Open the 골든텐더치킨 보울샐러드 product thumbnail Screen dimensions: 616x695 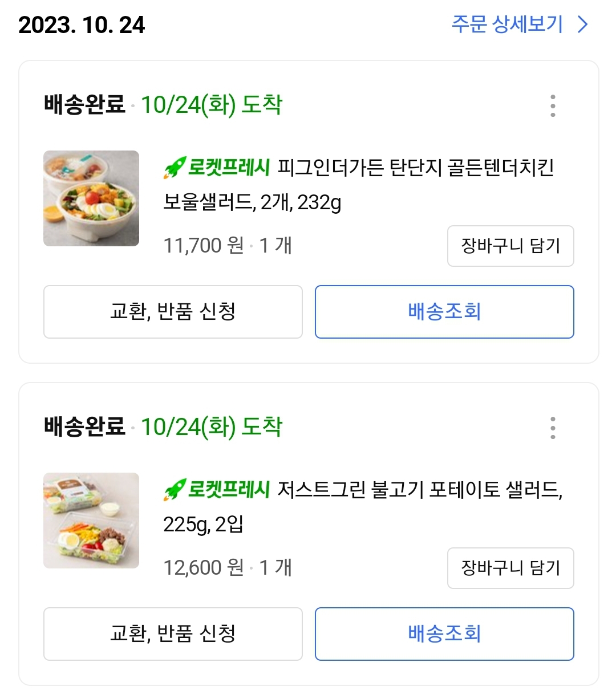(91, 198)
